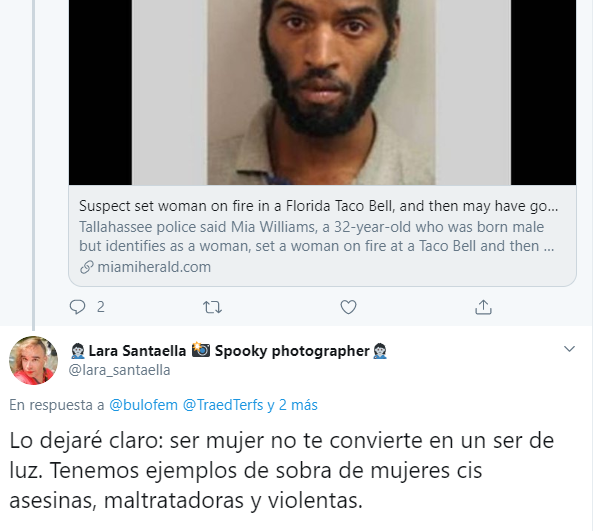
Task: Click the @lara_santaella handle
Action: coord(119,370)
